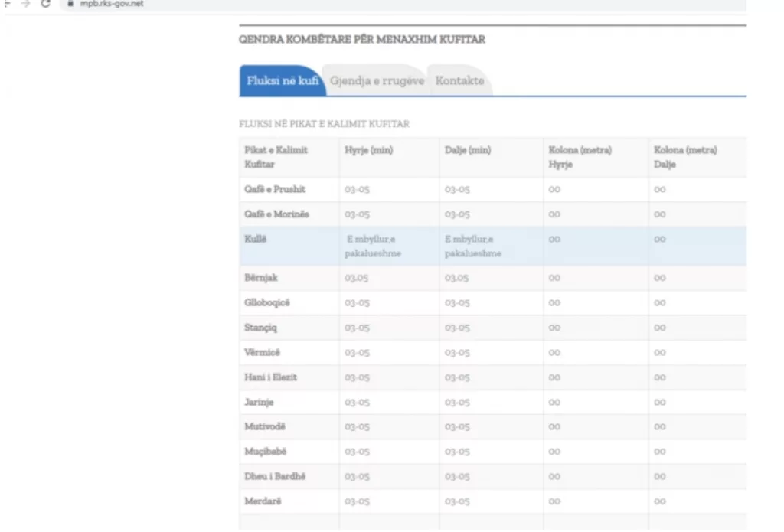Click Qafë e Prushit Hyrje value 03-05
Image resolution: width=784 pixels, height=532 pixels.
coord(357,189)
